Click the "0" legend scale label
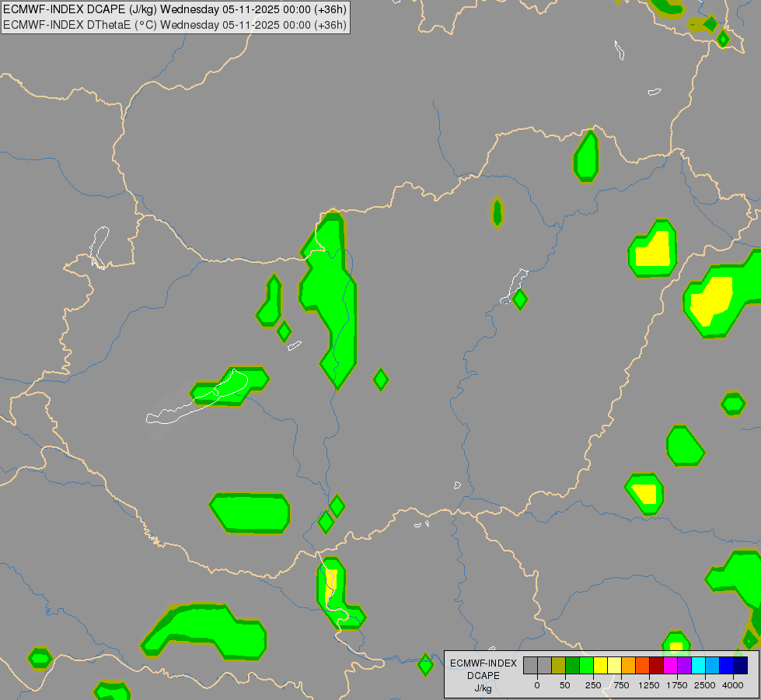This screenshot has width=761, height=700. pos(537,685)
